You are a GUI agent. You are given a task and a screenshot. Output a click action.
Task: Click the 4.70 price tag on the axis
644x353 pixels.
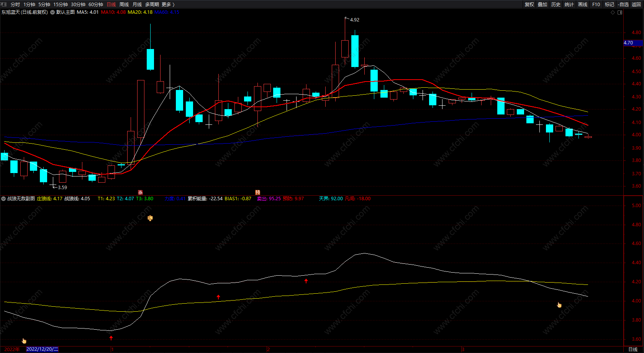pyautogui.click(x=633, y=43)
